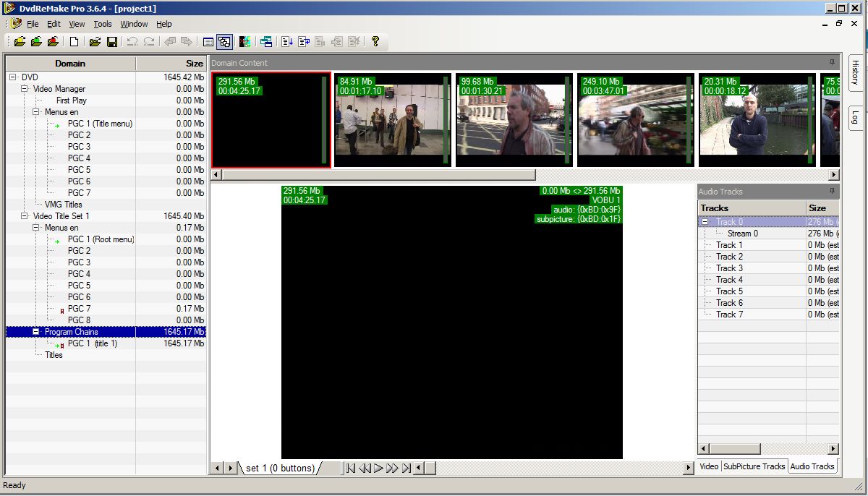Click the red export DVD icon
The height and width of the screenshot is (496, 868).
pos(53,42)
